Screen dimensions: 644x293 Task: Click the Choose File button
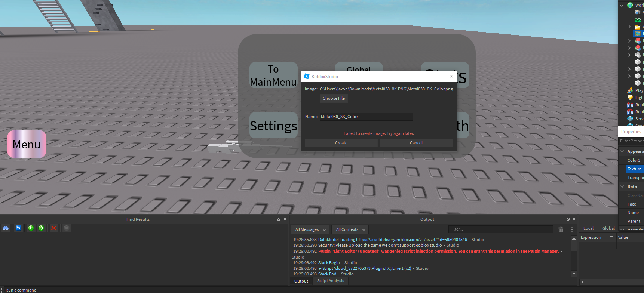click(334, 98)
